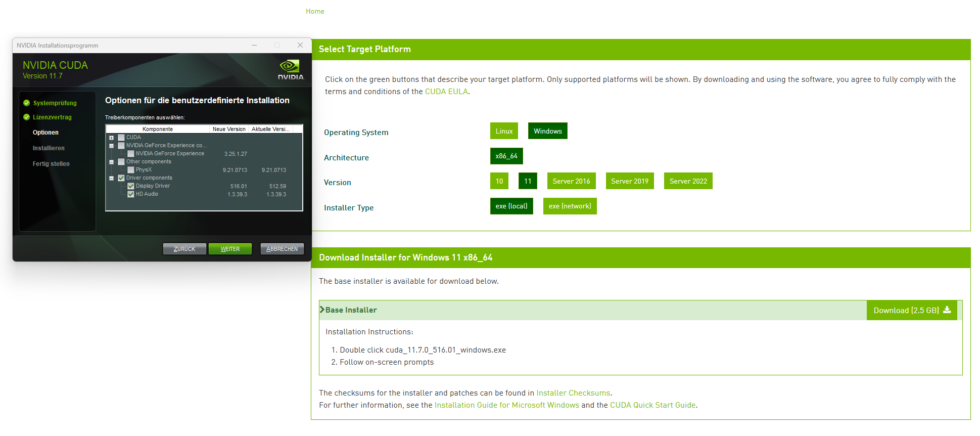Open Installation Guide for Microsoft Windows link
Image resolution: width=980 pixels, height=436 pixels.
[x=507, y=405]
